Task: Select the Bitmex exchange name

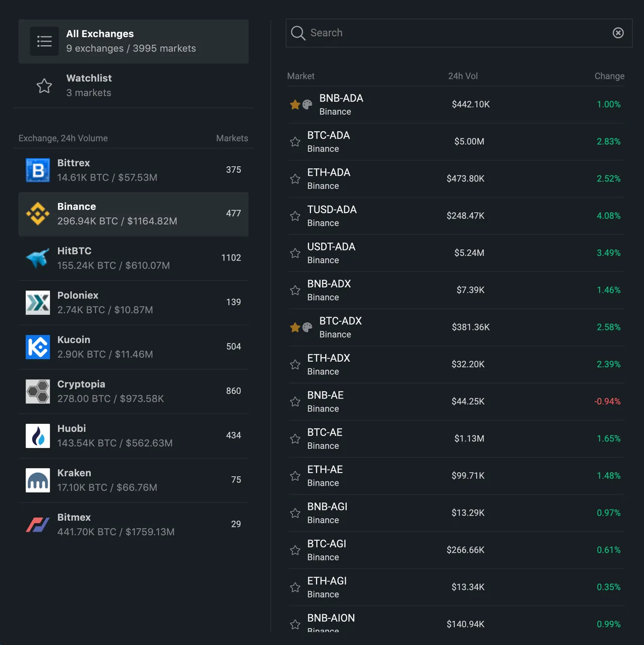Action: pos(74,517)
